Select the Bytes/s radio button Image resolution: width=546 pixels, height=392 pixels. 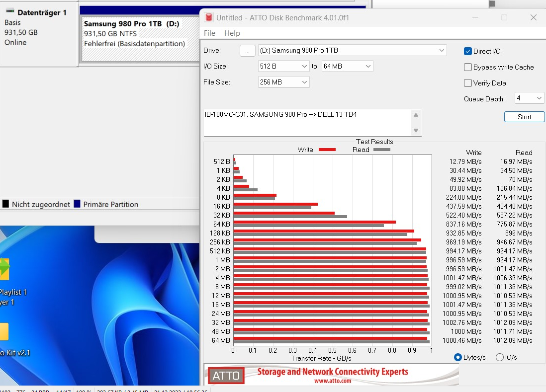tap(458, 357)
